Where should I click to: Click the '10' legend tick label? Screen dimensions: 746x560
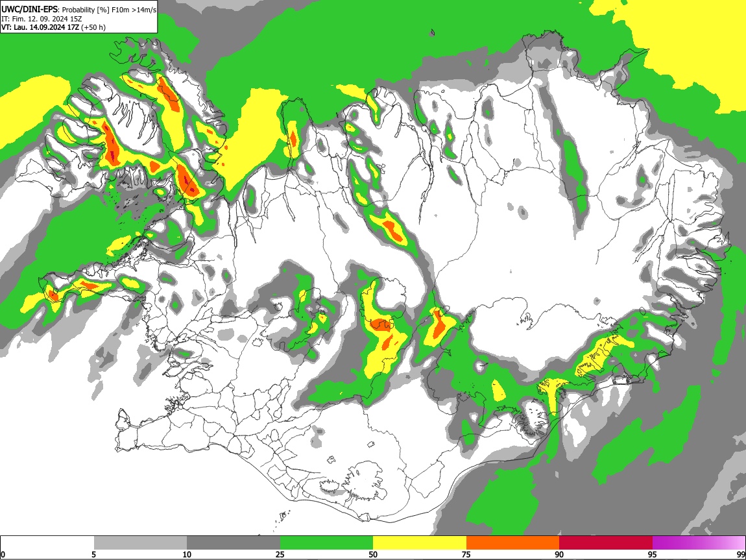(187, 554)
